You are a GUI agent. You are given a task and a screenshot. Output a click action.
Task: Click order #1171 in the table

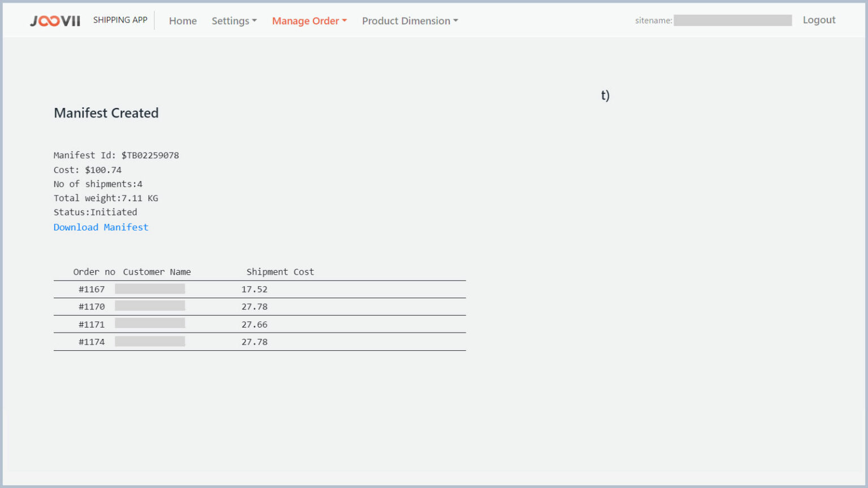point(92,325)
